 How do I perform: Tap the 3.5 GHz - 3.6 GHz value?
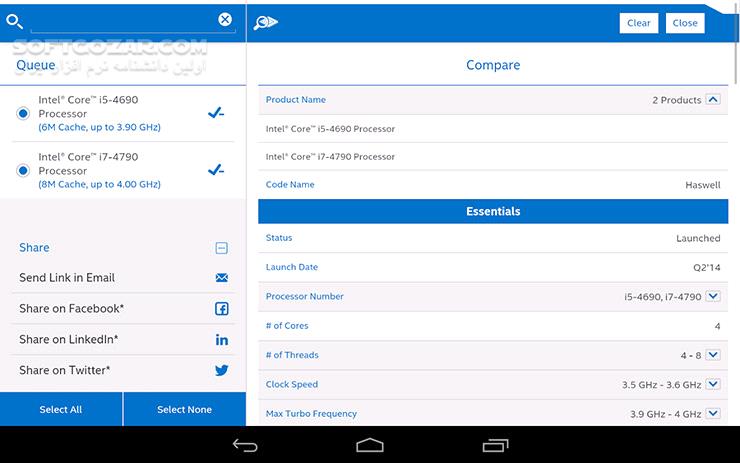[x=661, y=385]
